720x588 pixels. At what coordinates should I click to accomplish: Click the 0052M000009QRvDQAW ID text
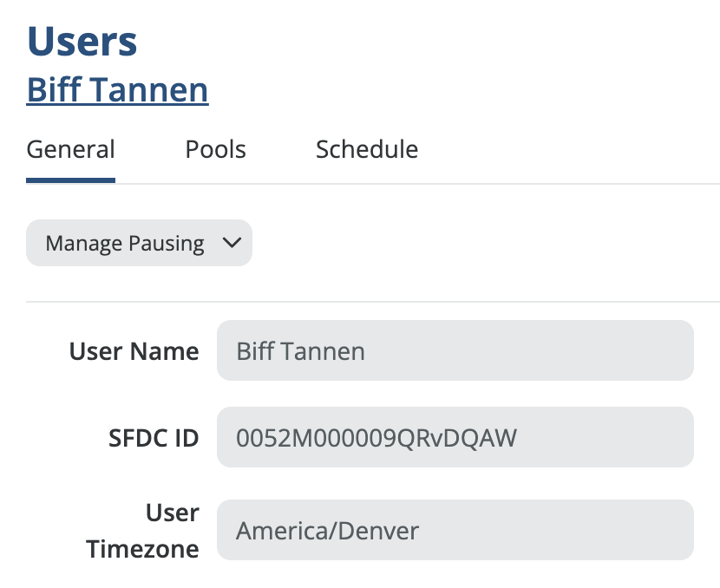376,438
